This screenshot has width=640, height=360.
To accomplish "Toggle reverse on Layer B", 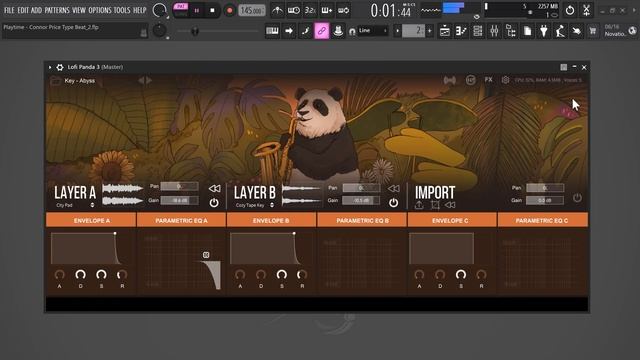I will pos(394,189).
